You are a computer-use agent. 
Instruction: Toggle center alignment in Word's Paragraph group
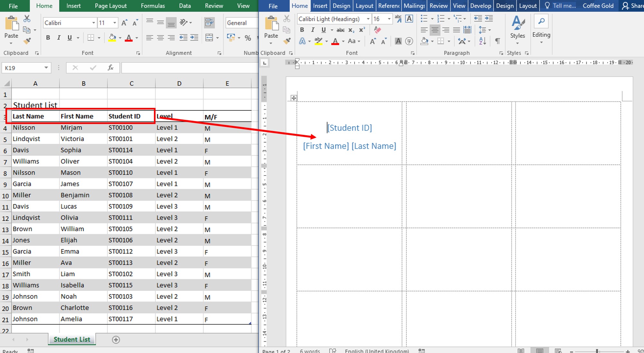point(435,30)
